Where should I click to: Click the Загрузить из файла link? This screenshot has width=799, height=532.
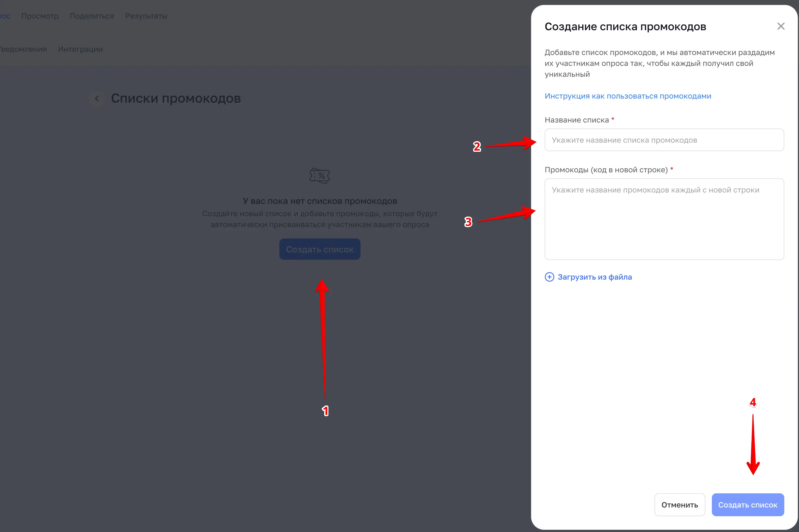click(594, 277)
